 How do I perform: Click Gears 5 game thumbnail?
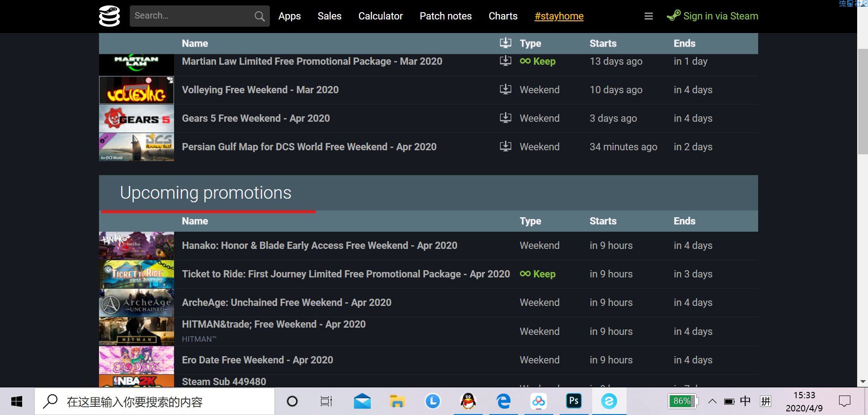pos(136,118)
